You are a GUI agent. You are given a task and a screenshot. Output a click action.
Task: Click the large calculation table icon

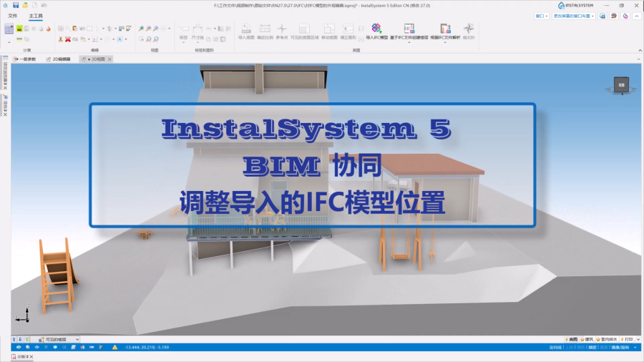(x=9, y=29)
